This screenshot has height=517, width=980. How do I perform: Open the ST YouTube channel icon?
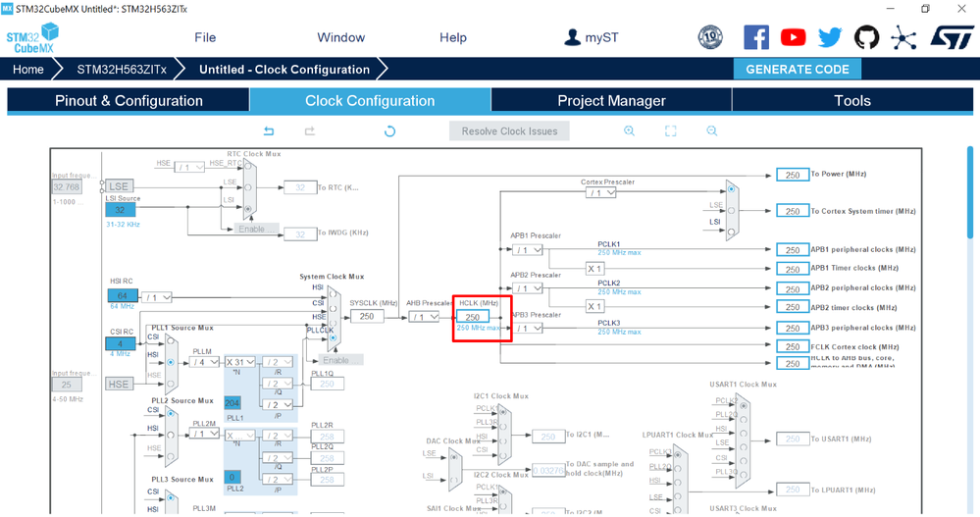794,37
